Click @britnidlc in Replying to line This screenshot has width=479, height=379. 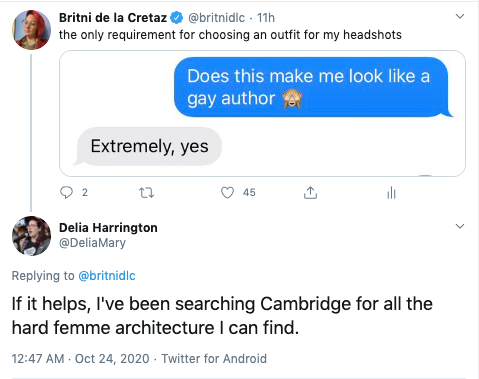click(x=107, y=276)
